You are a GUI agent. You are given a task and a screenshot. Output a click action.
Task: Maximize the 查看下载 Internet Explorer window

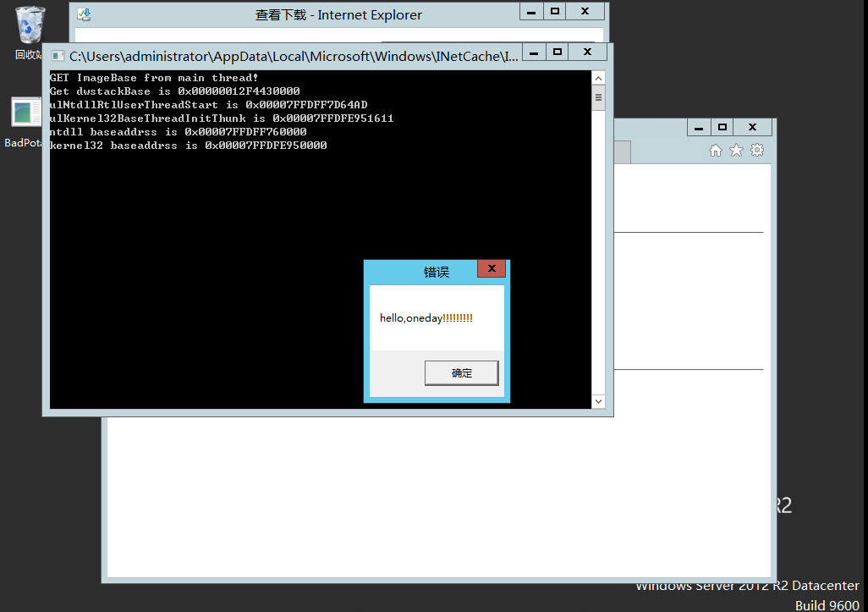tap(555, 11)
